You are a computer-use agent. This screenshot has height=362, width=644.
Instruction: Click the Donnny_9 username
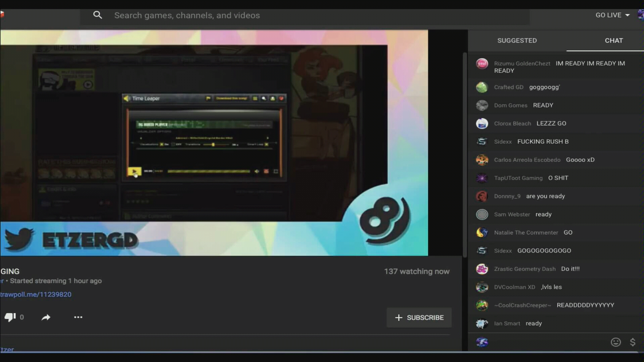pos(507,196)
